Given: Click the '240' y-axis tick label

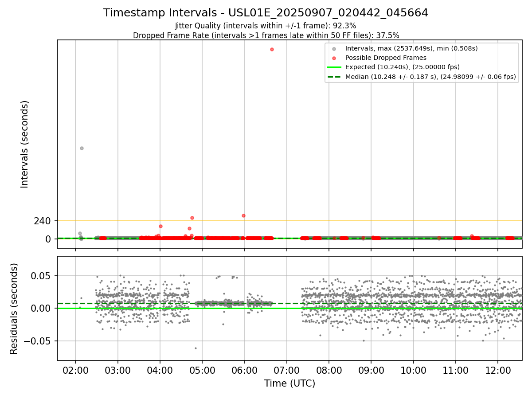Looking at the screenshot, I should point(43,221).
